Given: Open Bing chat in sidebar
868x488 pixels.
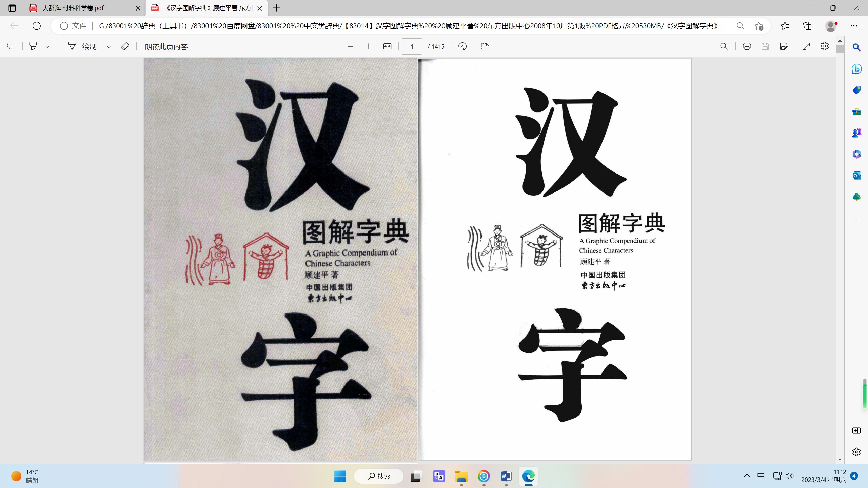Looking at the screenshot, I should (856, 69).
